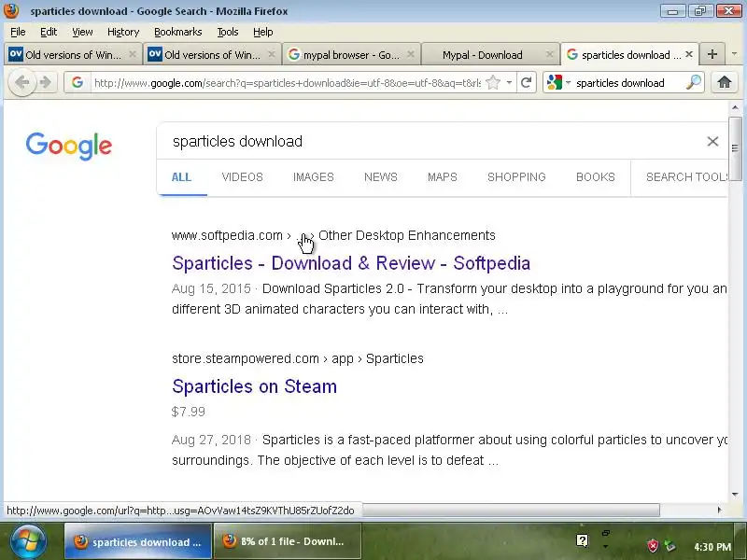The image size is (747, 560).
Task: Click the horizontal scrollbar right arrow
Action: coord(719,510)
